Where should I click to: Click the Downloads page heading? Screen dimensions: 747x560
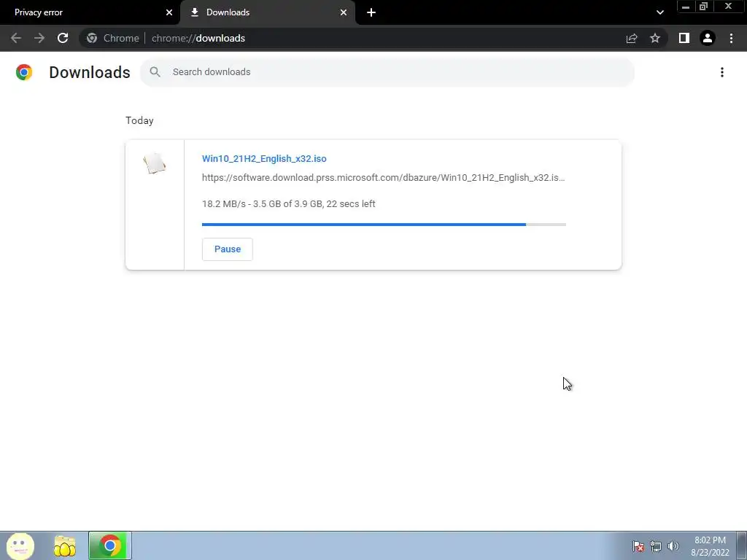pos(90,72)
